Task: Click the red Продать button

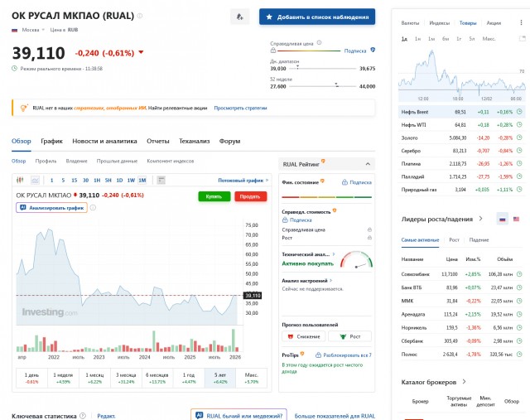Action: point(250,196)
